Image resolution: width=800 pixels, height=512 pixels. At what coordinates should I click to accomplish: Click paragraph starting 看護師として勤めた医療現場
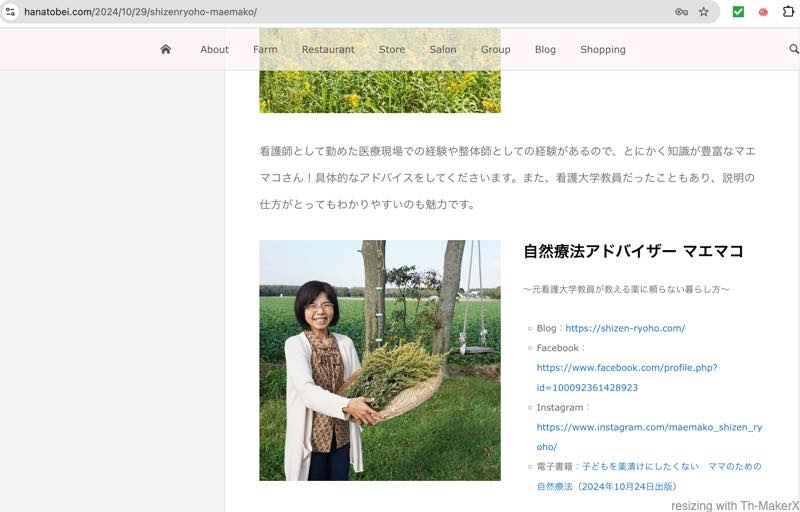507,178
